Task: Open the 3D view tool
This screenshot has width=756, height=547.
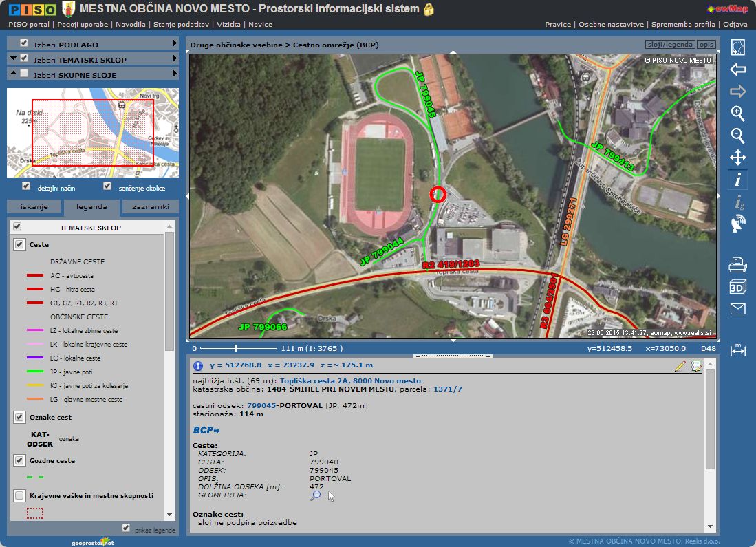Action: coord(737,287)
